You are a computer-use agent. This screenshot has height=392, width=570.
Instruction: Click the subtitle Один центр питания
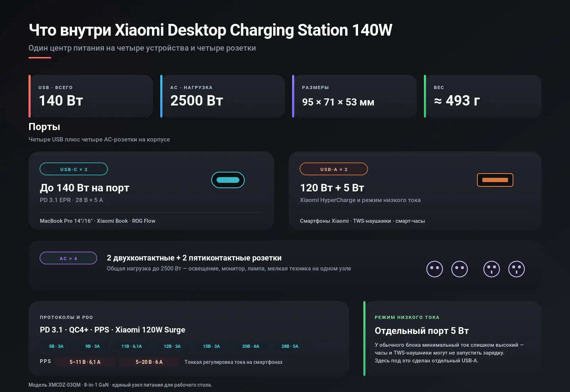pyautogui.click(x=142, y=48)
